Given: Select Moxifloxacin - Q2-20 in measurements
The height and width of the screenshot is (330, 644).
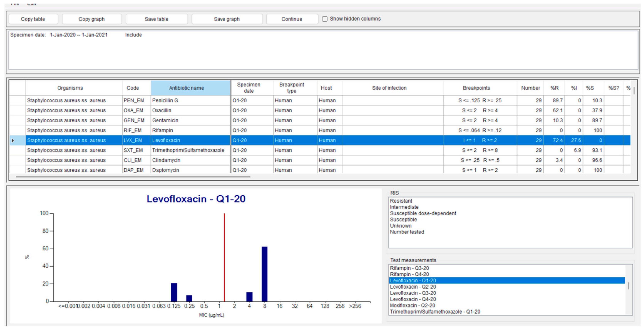Looking at the screenshot, I should coord(412,306).
